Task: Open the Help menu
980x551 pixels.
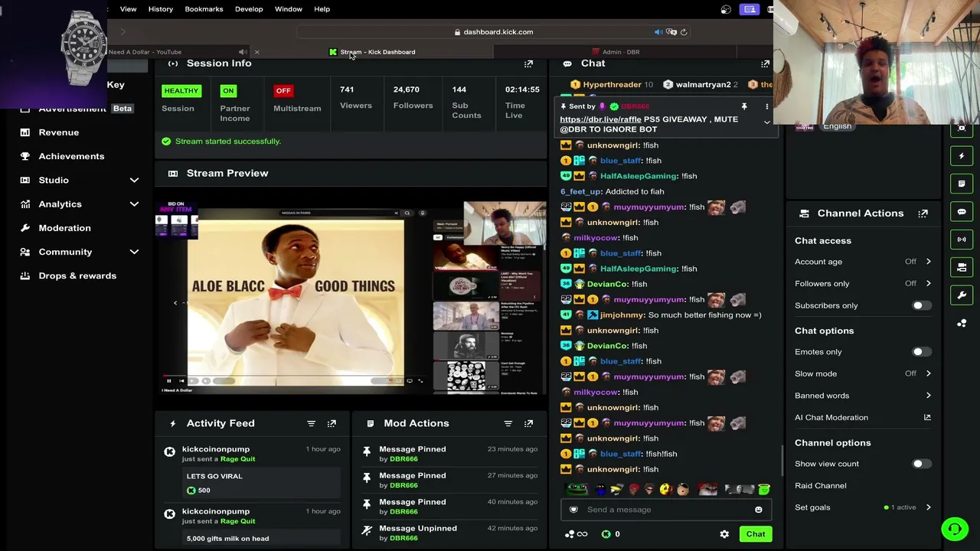Action: (322, 9)
